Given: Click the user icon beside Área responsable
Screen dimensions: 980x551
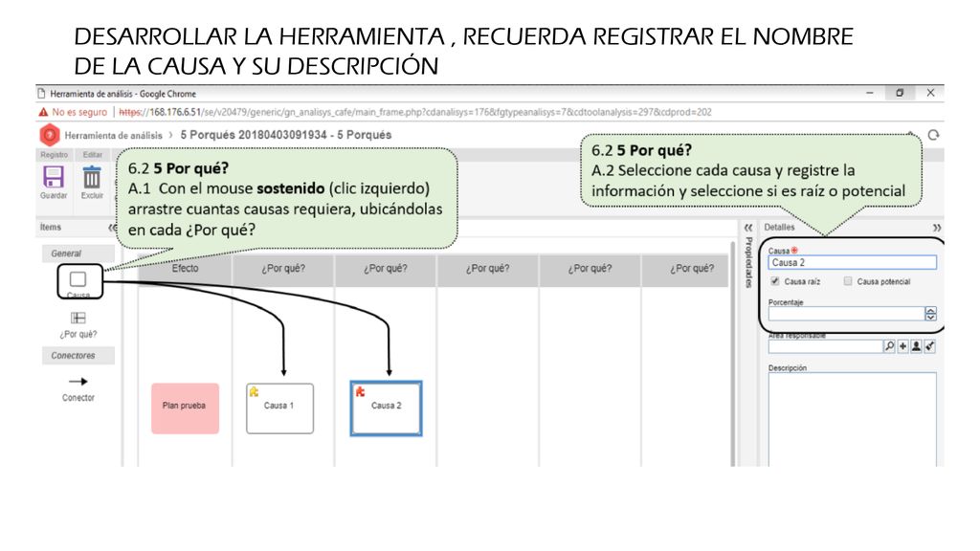Looking at the screenshot, I should coord(916,346).
